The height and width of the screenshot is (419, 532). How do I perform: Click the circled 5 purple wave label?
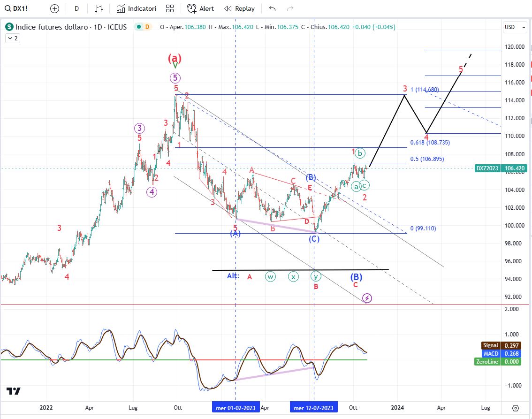pos(175,78)
